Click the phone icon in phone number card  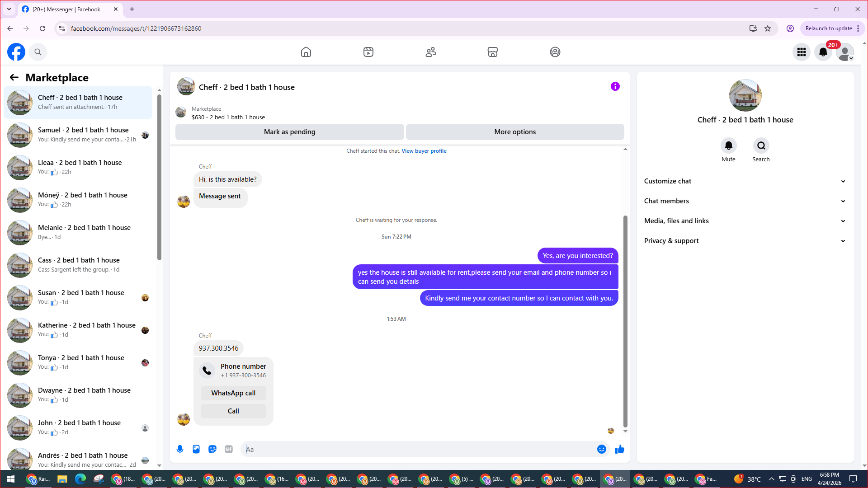coord(207,371)
